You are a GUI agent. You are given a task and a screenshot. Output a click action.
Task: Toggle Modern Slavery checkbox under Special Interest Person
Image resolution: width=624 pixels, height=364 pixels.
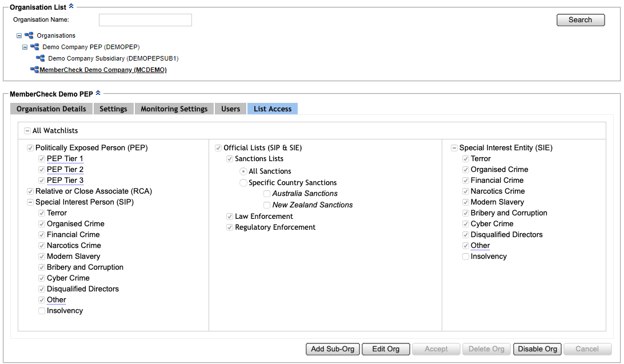pyautogui.click(x=41, y=257)
